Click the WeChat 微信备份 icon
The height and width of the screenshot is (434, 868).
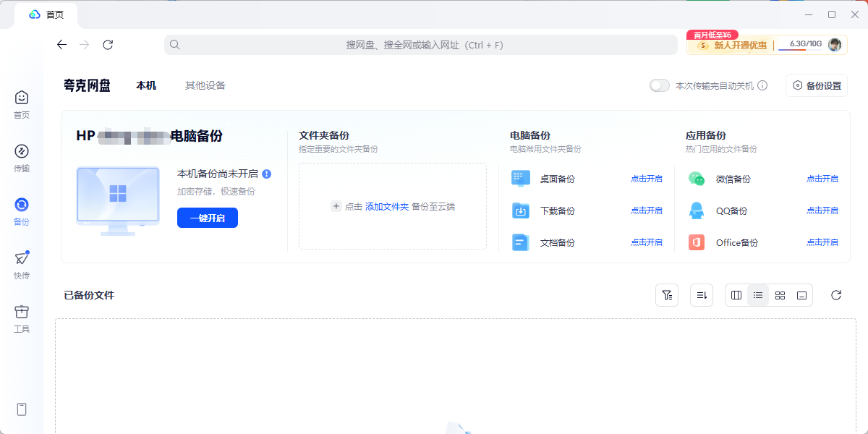tap(696, 178)
